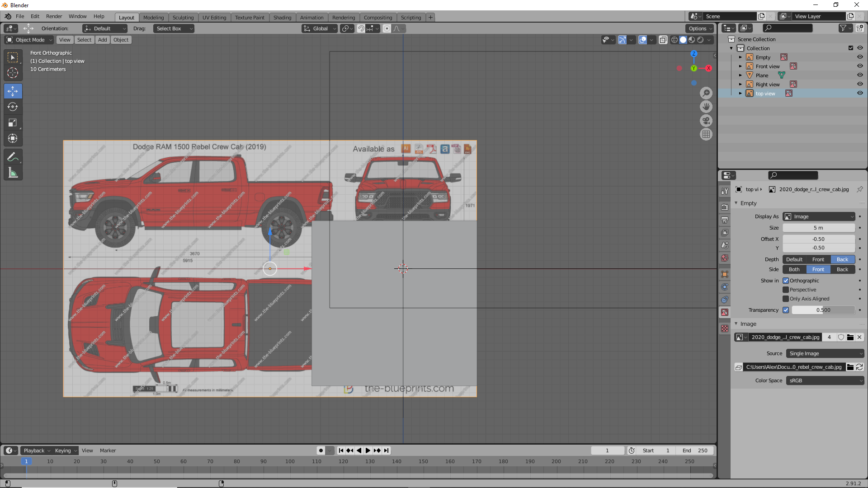This screenshot has height=488, width=868.
Task: Select the Select Box tool
Action: [13, 57]
